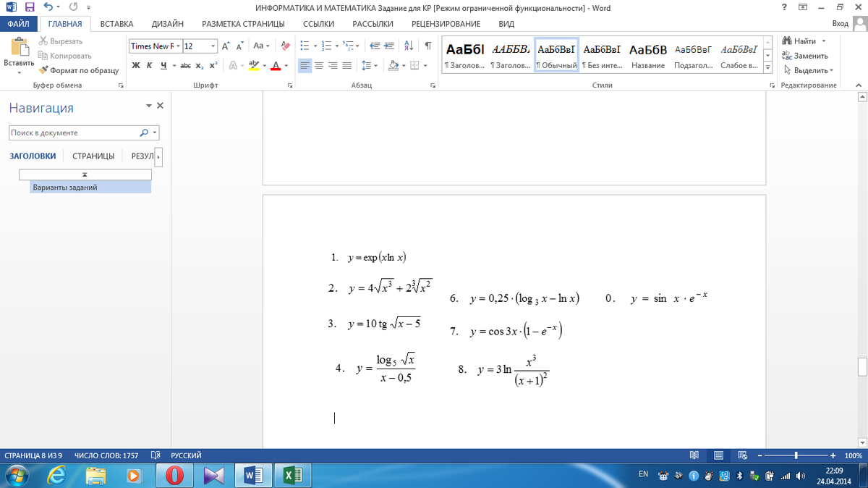Open the ВСТАВКА ribbon tab

116,24
